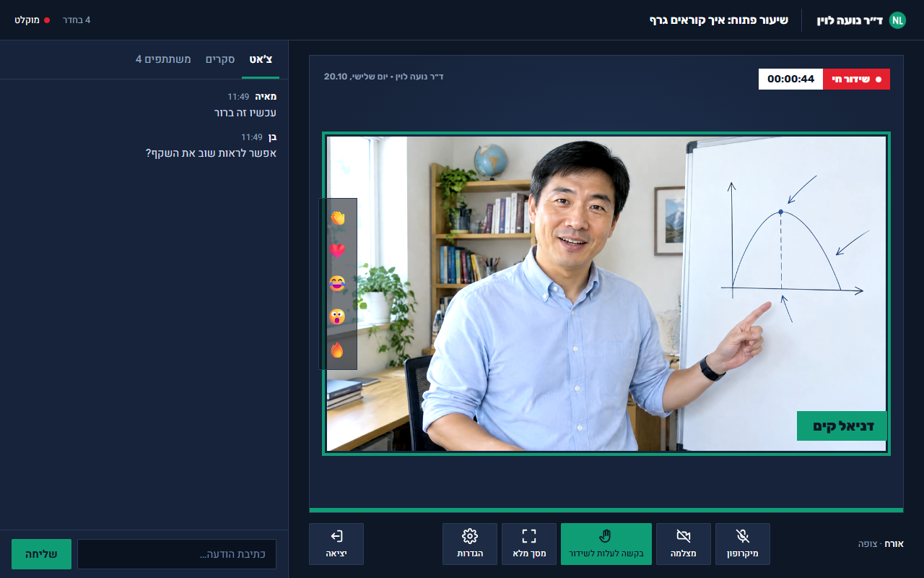Open the participants (משתתפים 4) tab

pos(164,59)
